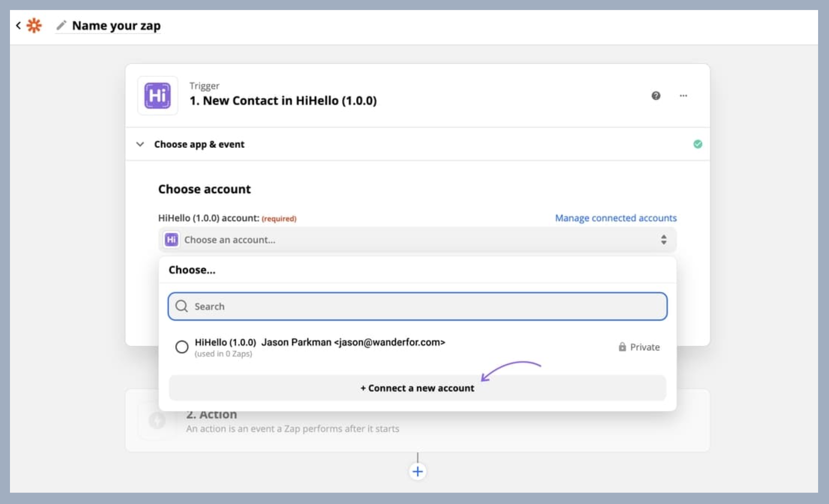This screenshot has width=829, height=504.
Task: Click Connect a new account button
Action: click(x=417, y=388)
